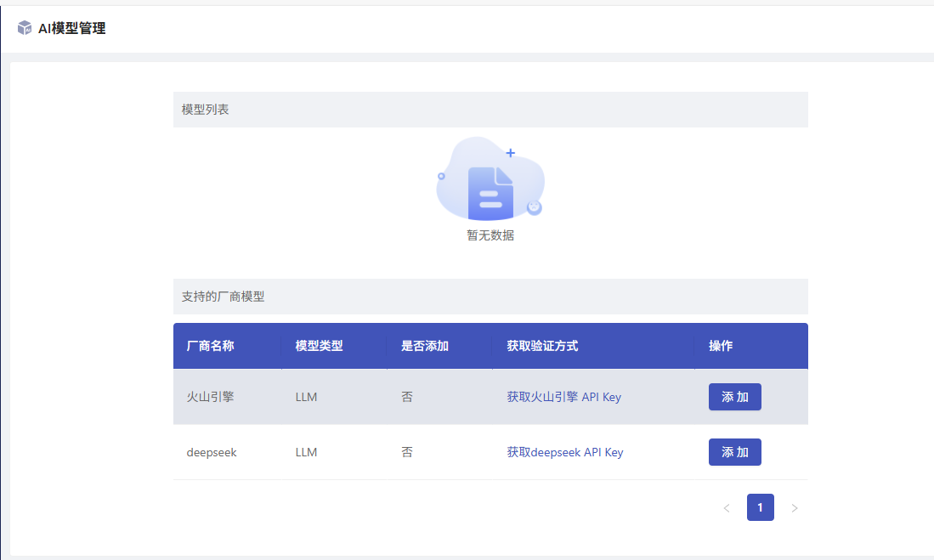Click LLM type in 火山引擎 row
The height and width of the screenshot is (560, 934).
pyautogui.click(x=306, y=397)
